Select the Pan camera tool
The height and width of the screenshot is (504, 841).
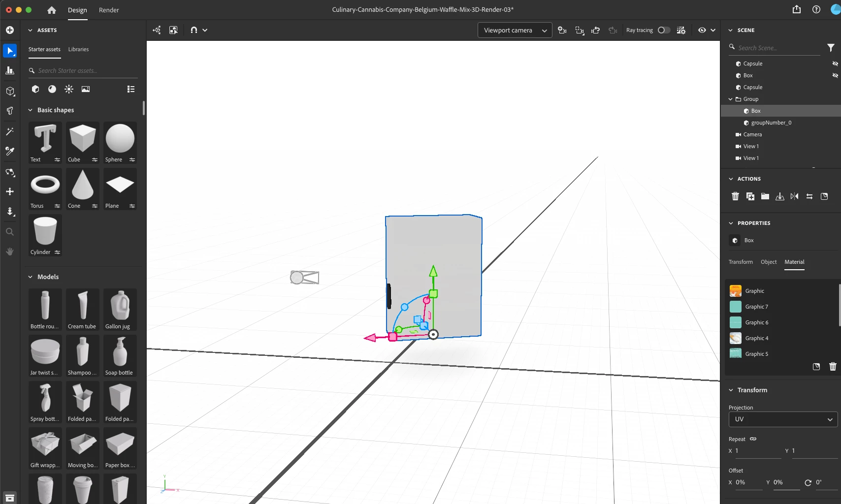tap(10, 191)
